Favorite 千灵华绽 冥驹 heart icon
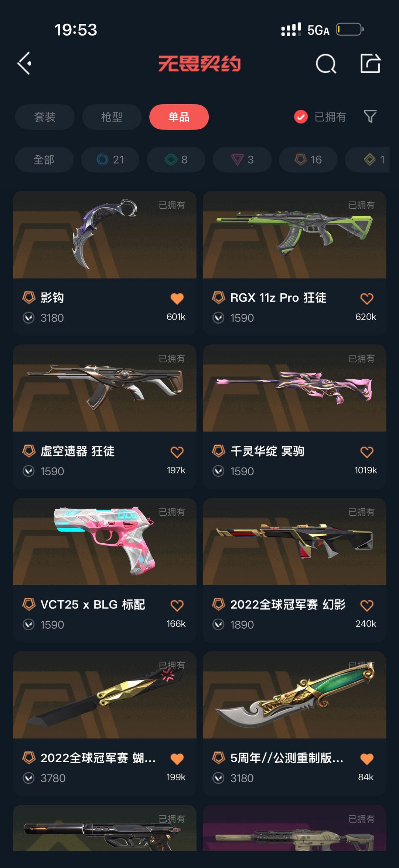399x868 pixels. [x=367, y=452]
